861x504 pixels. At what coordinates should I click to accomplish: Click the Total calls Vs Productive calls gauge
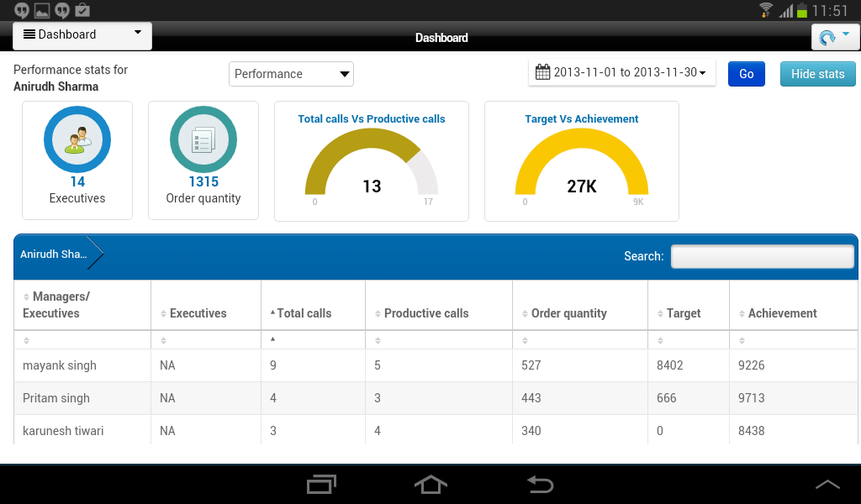[x=372, y=161]
